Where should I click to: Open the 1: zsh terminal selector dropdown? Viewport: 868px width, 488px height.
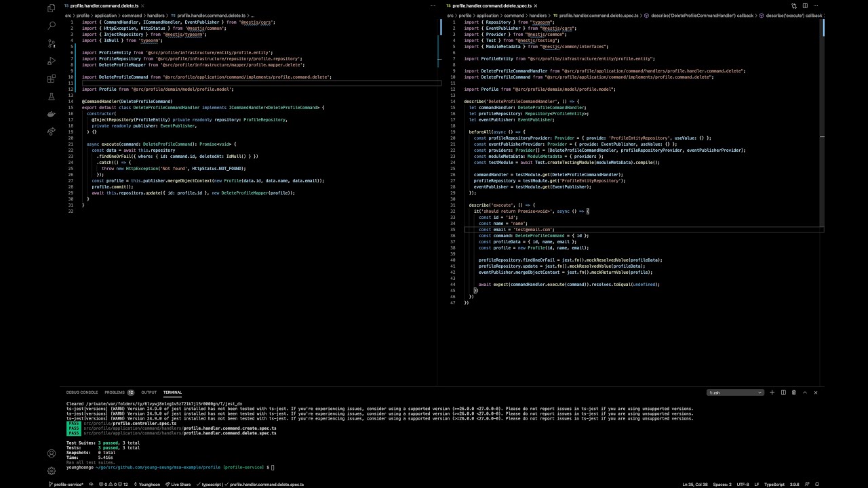[x=735, y=392]
